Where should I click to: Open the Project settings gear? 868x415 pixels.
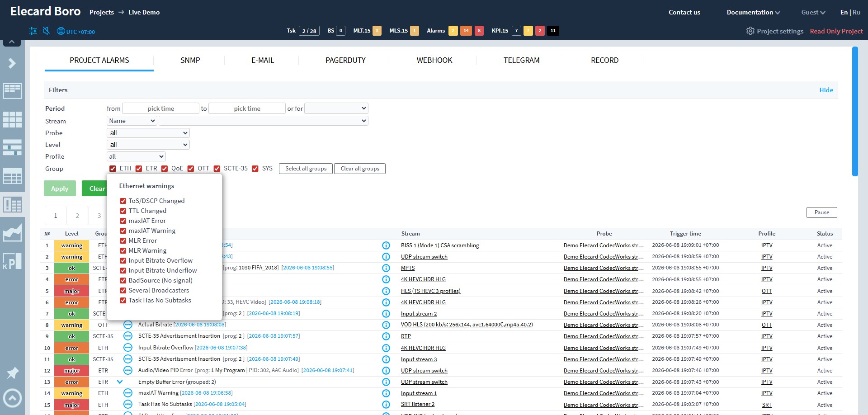point(750,31)
